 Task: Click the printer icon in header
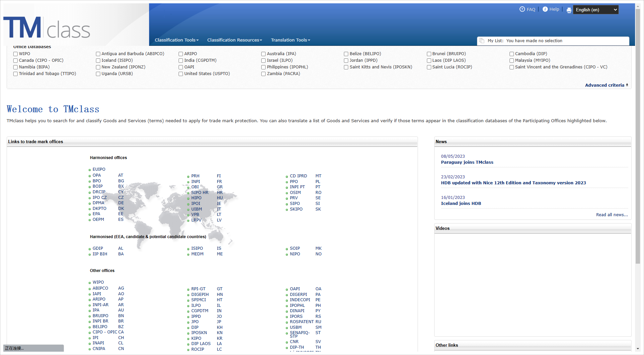(x=569, y=10)
